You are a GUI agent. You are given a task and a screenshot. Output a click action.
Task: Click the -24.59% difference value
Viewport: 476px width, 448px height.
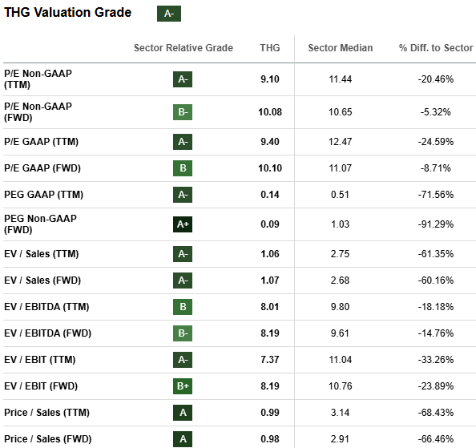[436, 142]
